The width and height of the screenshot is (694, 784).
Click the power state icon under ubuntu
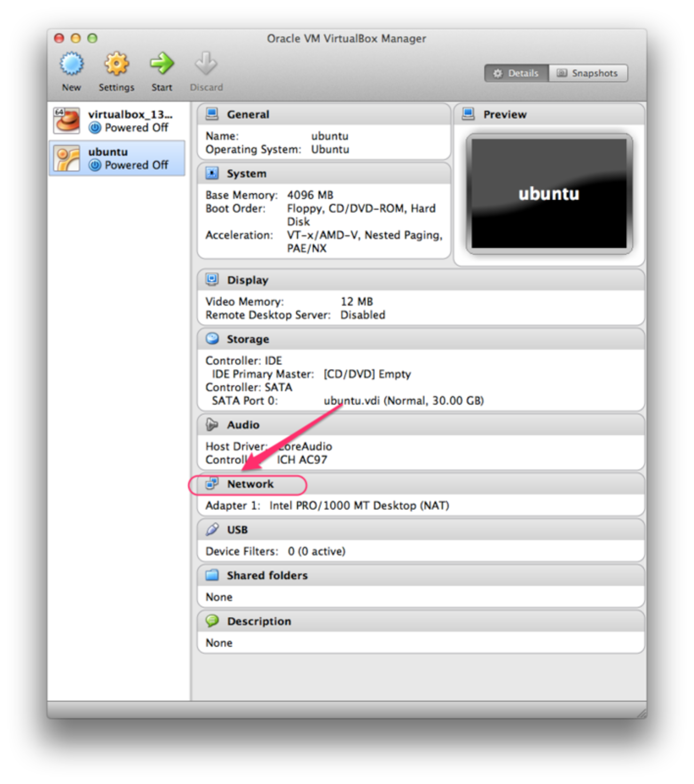coord(95,165)
